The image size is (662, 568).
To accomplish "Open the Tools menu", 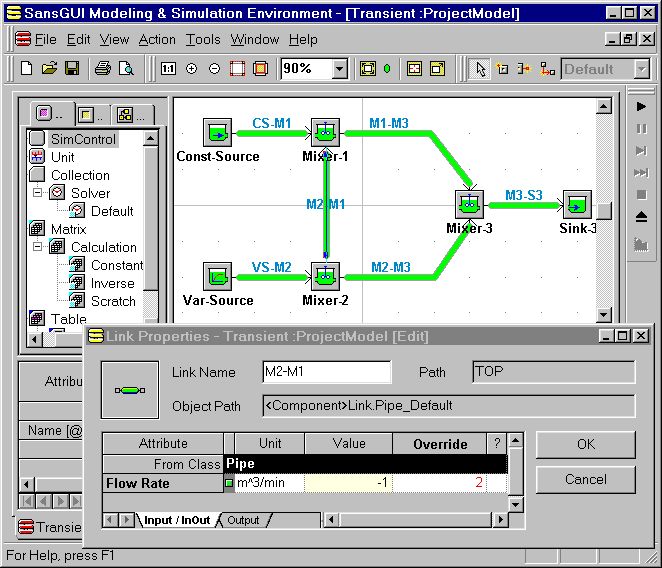I will pyautogui.click(x=203, y=40).
